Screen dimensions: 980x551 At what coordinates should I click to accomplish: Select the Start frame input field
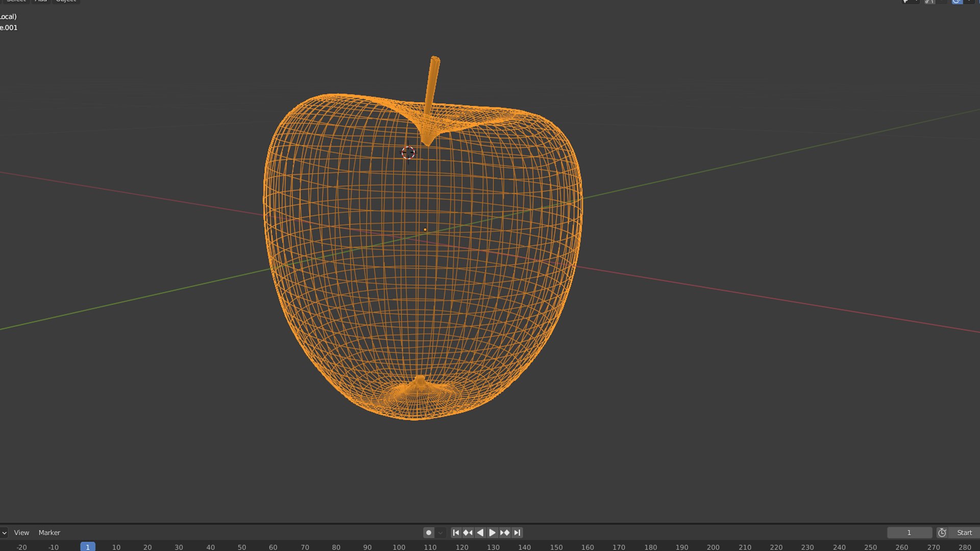[967, 532]
